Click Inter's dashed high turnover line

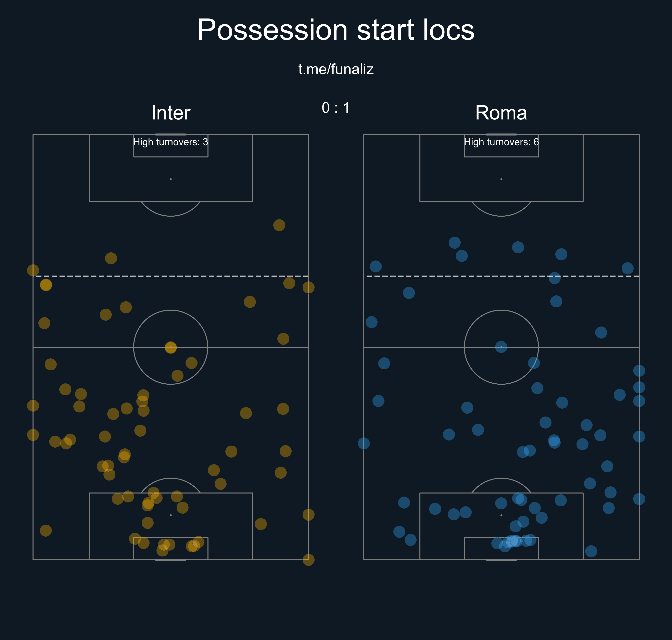(x=172, y=276)
